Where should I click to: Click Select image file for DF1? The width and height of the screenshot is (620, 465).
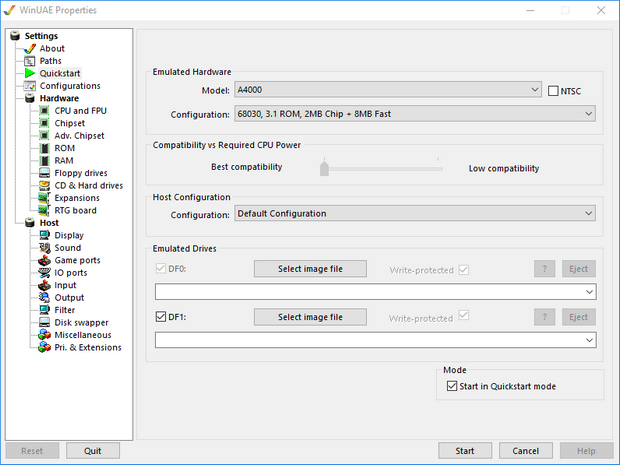[x=310, y=317]
